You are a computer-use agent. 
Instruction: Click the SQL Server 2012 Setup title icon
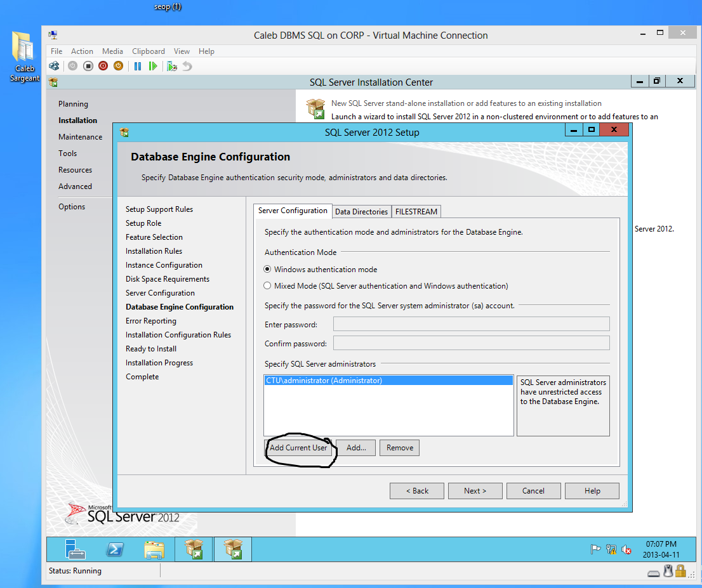[x=124, y=132]
